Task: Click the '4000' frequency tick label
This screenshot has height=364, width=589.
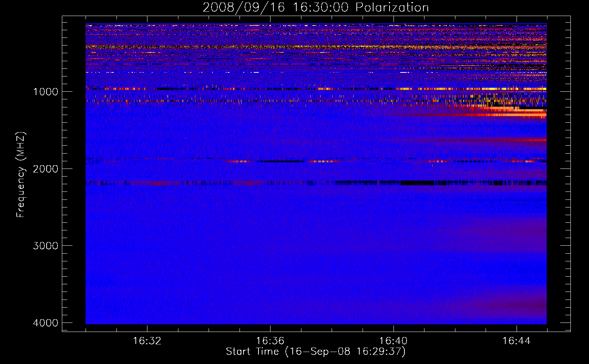Action: coord(46,323)
